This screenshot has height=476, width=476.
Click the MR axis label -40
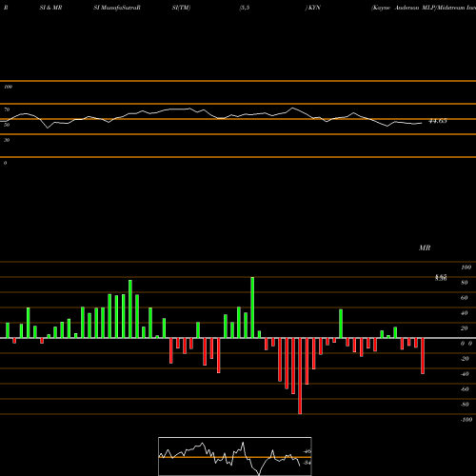[x=465, y=374]
